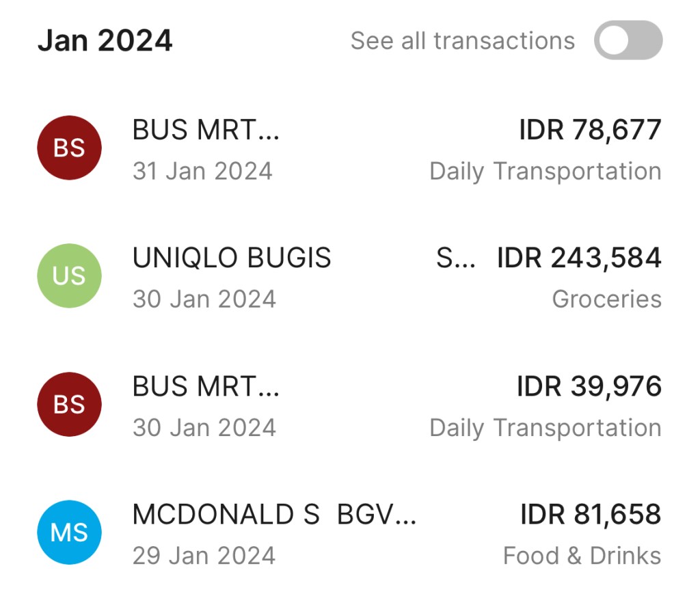Viewport: 700px width, 594px height.
Task: Click the BS avatar dated 30 Jan
Action: click(x=69, y=404)
